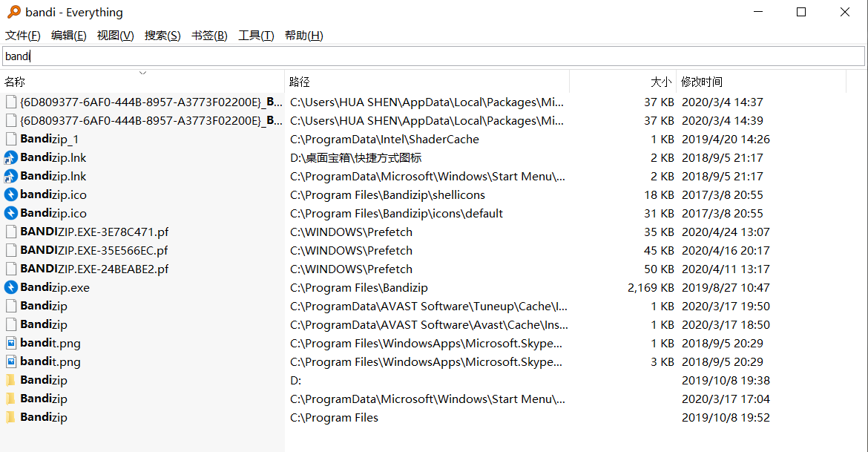Click size value 50 KB
This screenshot has width=868, height=452.
click(659, 269)
